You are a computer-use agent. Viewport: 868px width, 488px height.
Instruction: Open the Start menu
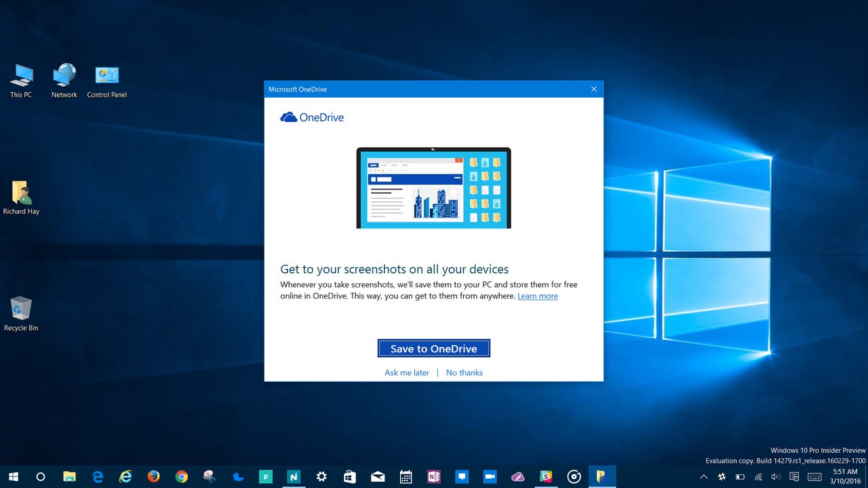pos(14,476)
